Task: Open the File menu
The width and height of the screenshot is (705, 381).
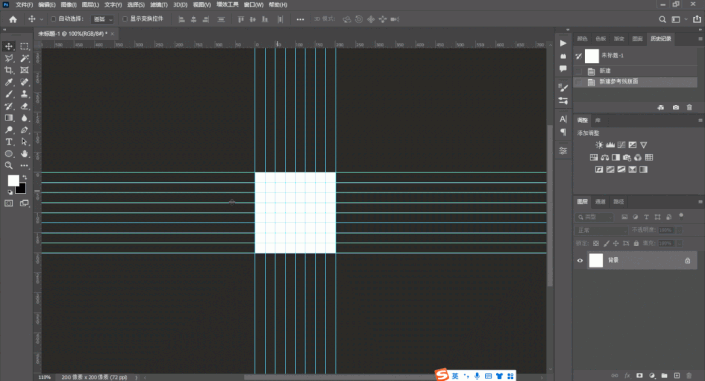Action: [24, 4]
